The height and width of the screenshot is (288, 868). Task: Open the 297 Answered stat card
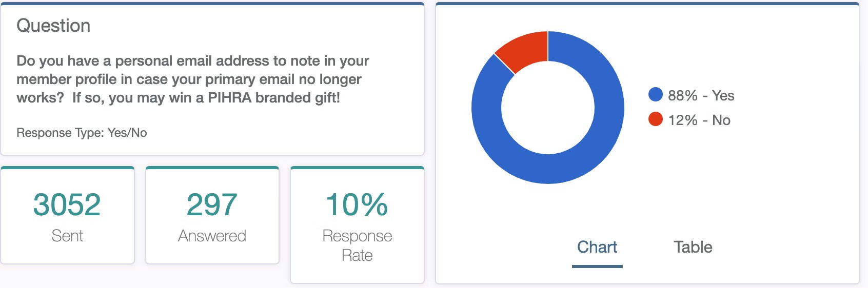[212, 215]
